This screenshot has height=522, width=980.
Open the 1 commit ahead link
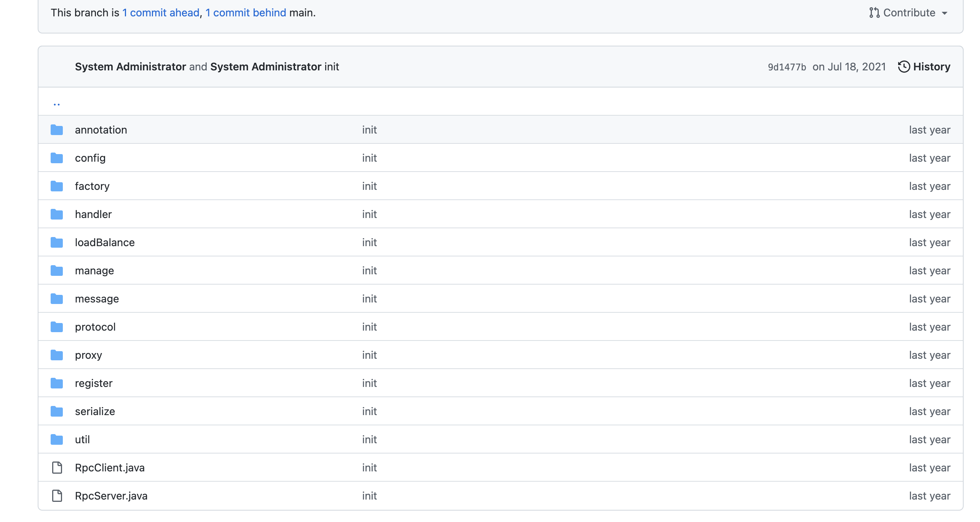[x=161, y=13]
